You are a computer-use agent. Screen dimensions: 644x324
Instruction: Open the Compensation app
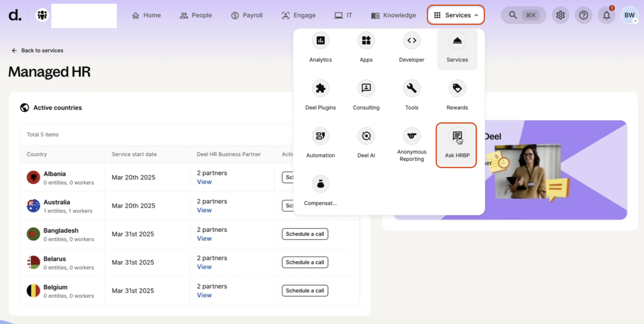coord(320,191)
